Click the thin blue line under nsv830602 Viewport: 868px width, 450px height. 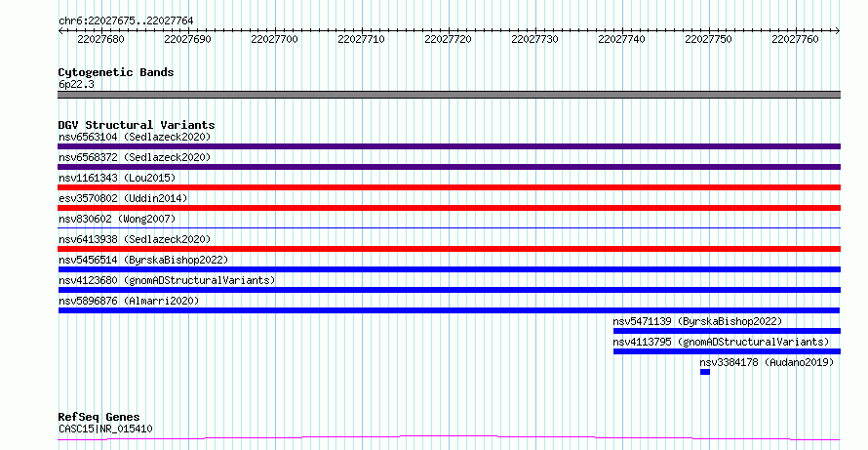pyautogui.click(x=449, y=227)
